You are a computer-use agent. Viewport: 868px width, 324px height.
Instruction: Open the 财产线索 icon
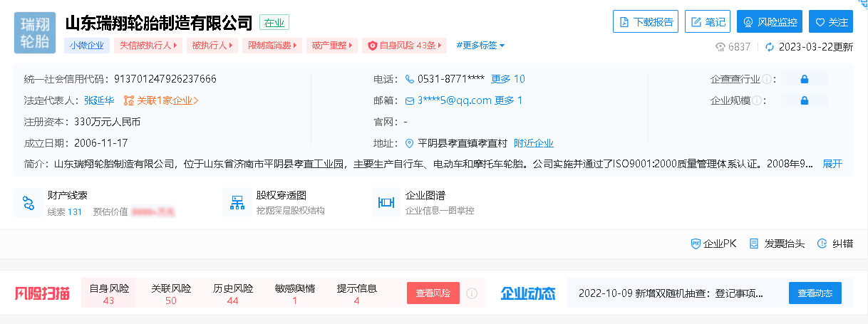coord(29,203)
